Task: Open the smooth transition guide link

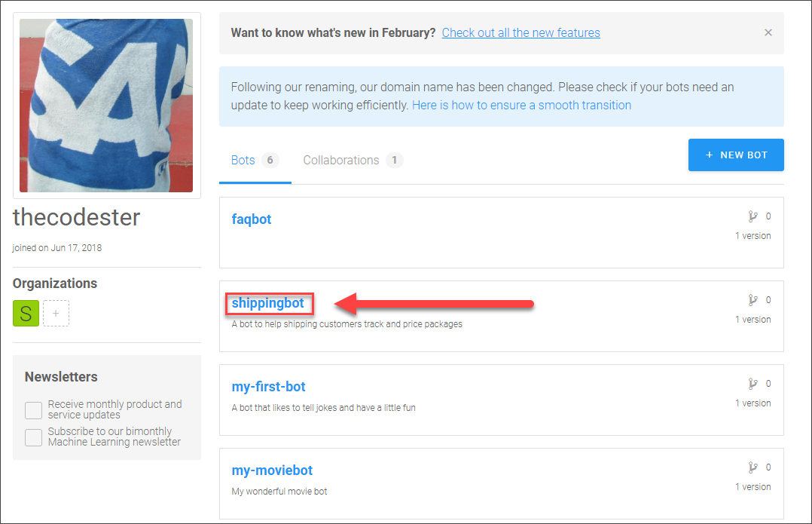Action: point(521,106)
